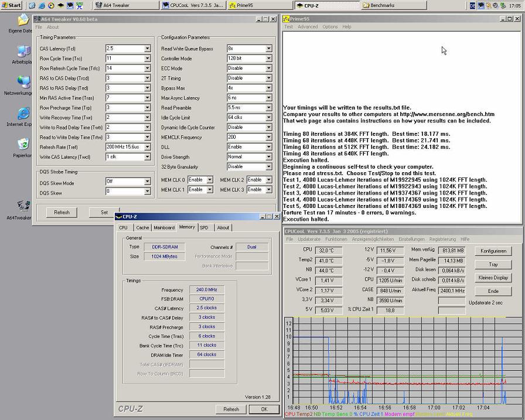Switch to the About tab in CPU-Z
This screenshot has width=525, height=420.
(223, 227)
